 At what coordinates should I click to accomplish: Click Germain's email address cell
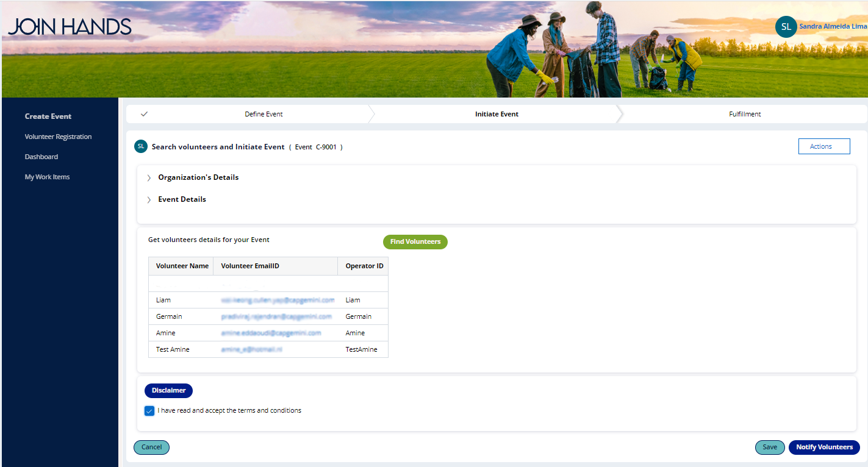(276, 316)
